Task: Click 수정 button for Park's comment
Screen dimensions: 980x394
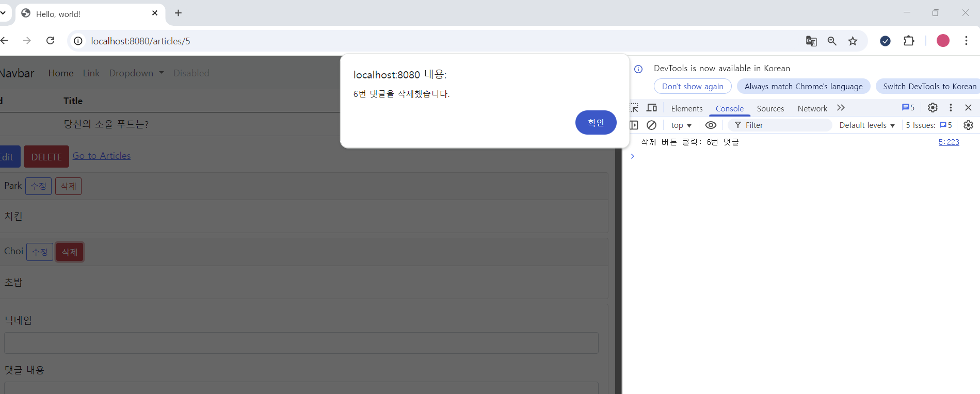Action: (x=38, y=186)
